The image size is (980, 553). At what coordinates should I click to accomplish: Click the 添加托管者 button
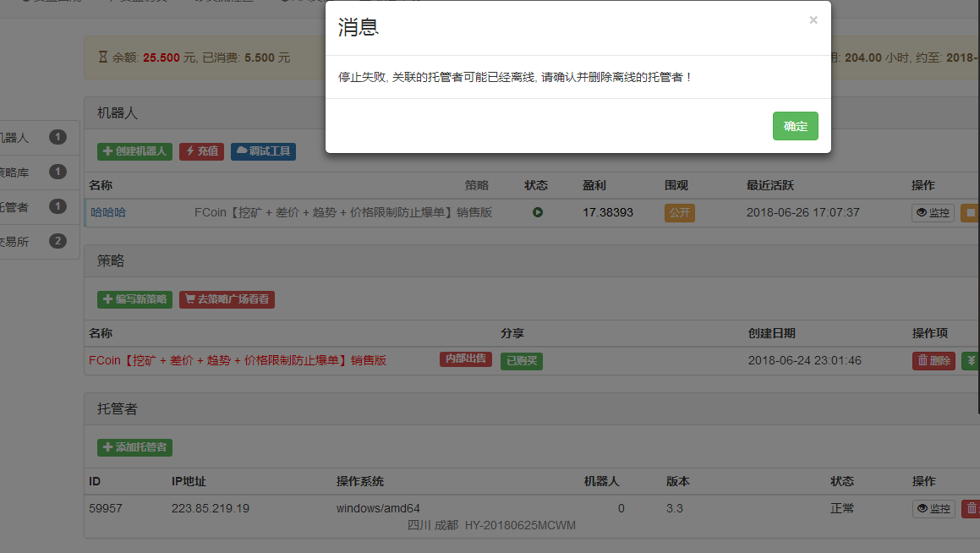tap(134, 447)
